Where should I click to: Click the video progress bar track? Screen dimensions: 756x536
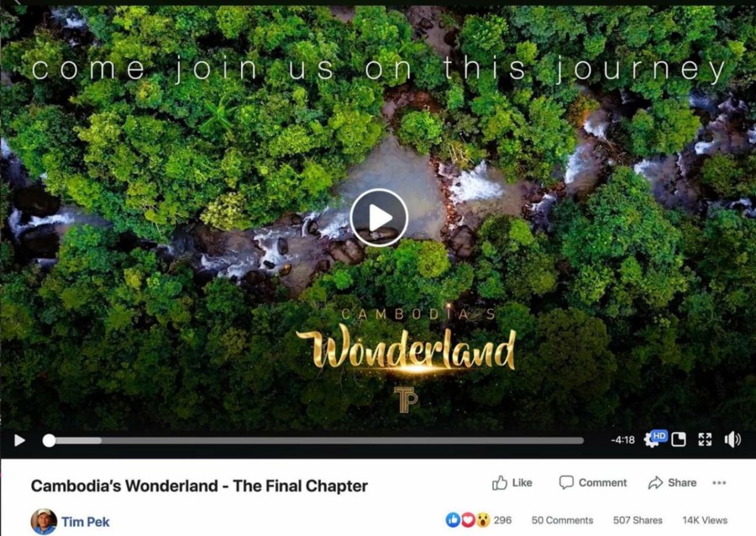pos(317,440)
